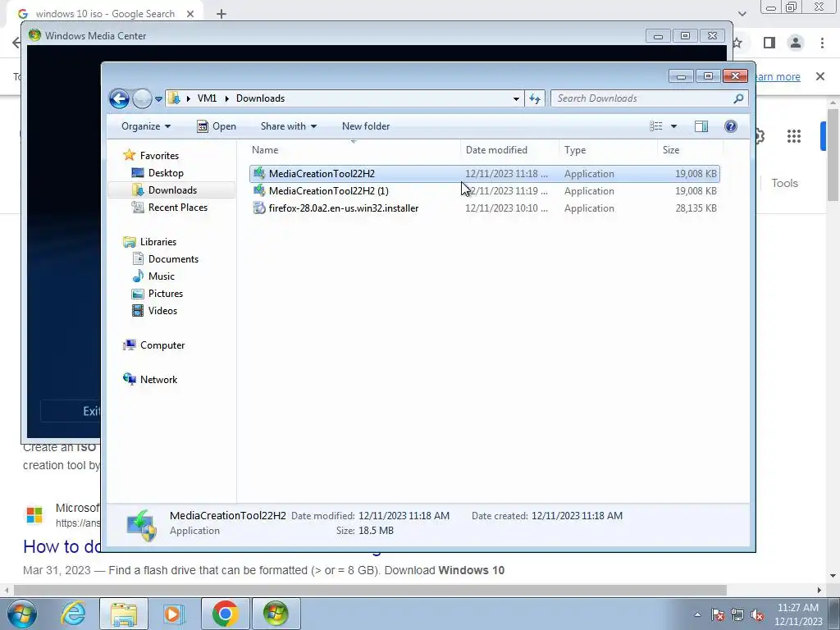Open the Google apps grid icon
The width and height of the screenshot is (840, 630).
794,136
